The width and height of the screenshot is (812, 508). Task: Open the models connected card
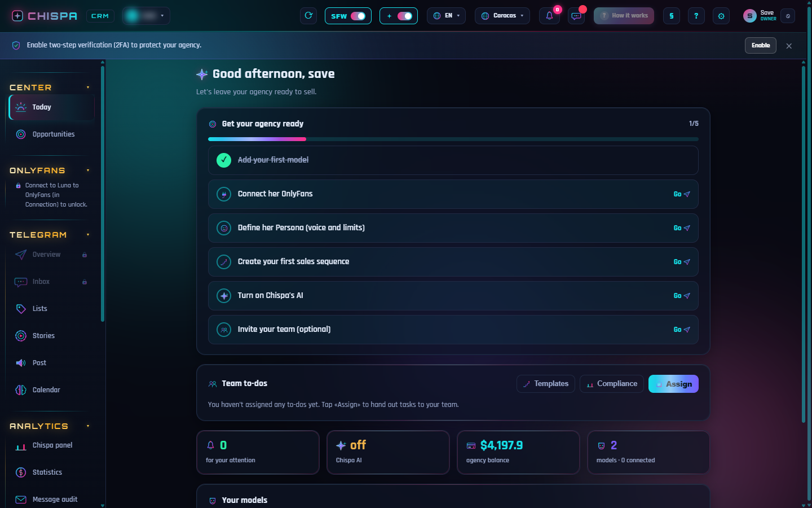coord(648,453)
